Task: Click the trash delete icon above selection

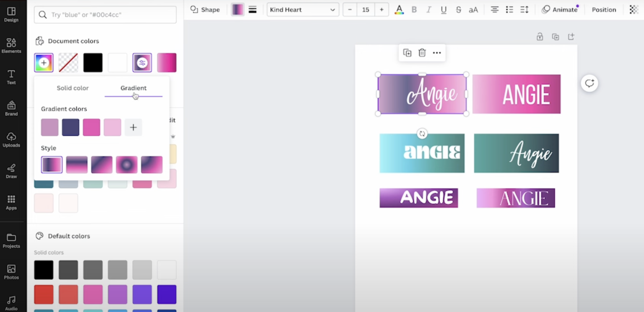Action: click(422, 53)
